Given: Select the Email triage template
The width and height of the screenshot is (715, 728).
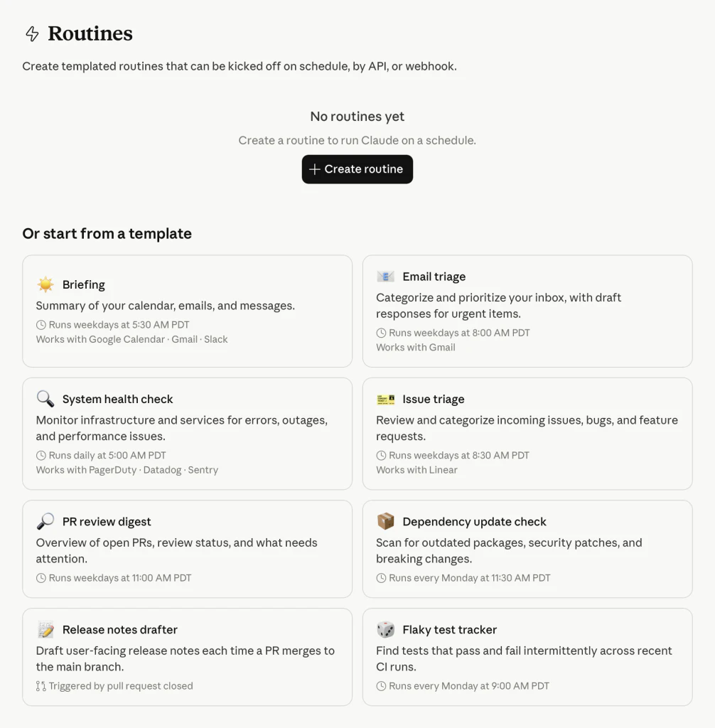Looking at the screenshot, I should pyautogui.click(x=527, y=311).
